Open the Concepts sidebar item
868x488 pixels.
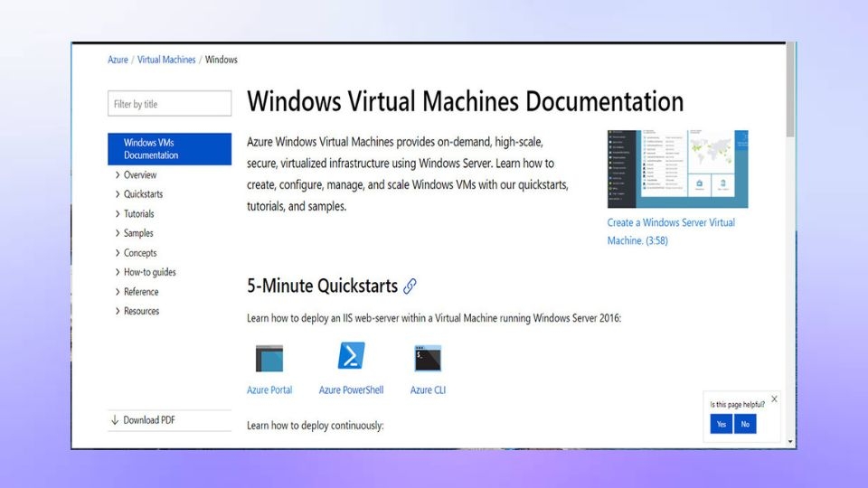click(140, 253)
